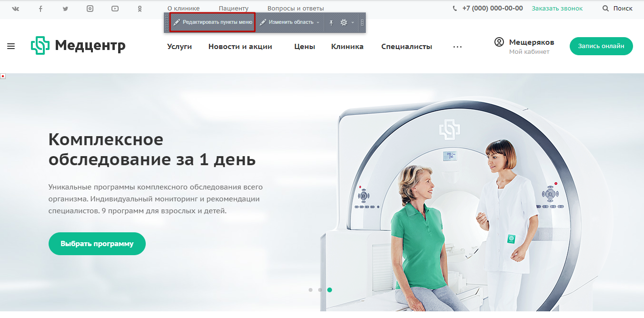644x318 pixels.
Task: Click the search magnifier icon
Action: tap(605, 8)
